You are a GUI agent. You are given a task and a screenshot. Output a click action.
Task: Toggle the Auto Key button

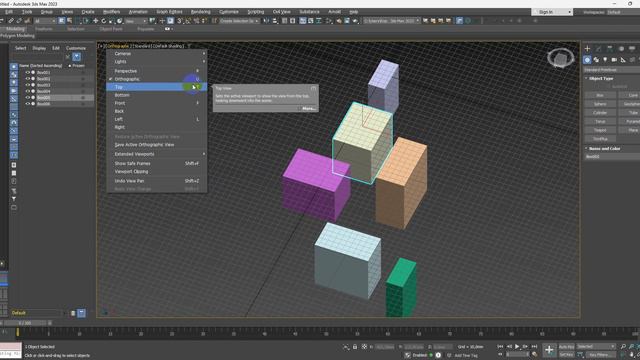566,347
